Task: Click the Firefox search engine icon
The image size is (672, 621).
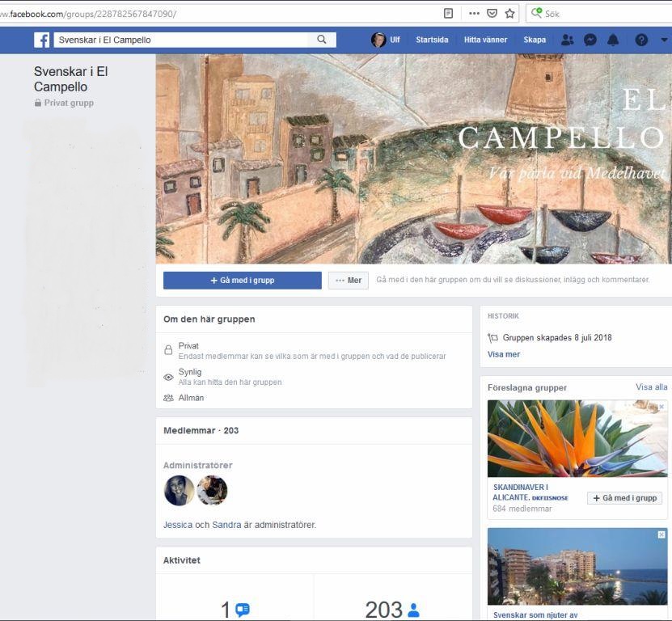Action: click(x=536, y=13)
